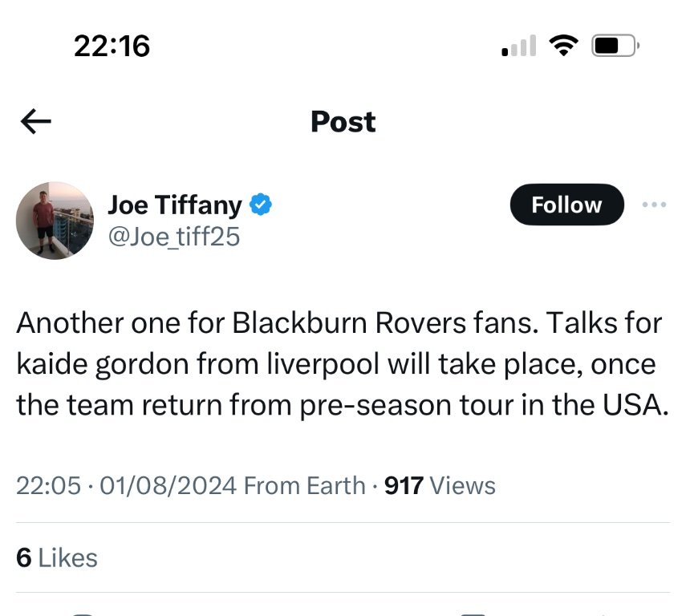The image size is (686, 616).
Task: Tap the back arrow in the header
Action: tap(36, 122)
